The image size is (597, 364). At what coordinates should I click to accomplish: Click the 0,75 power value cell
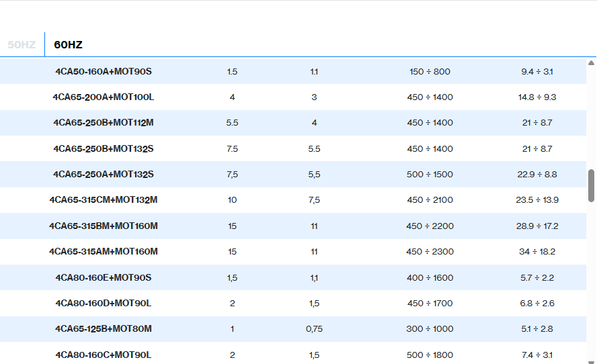(314, 329)
